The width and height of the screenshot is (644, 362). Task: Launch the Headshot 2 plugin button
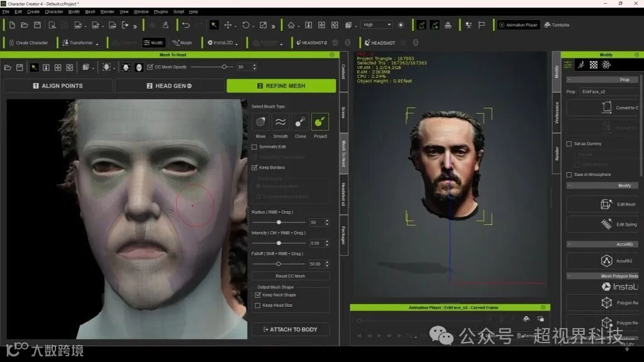click(312, 43)
